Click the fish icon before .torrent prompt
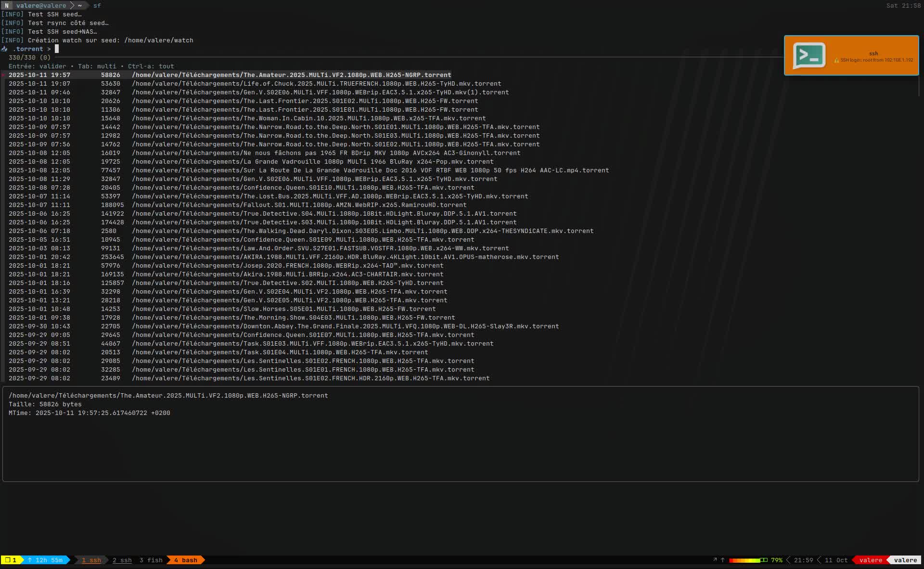This screenshot has width=924, height=569. click(x=4, y=49)
